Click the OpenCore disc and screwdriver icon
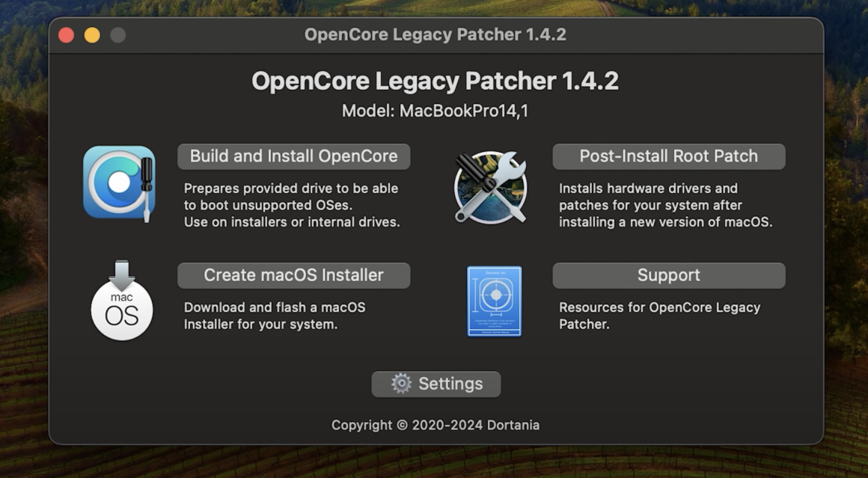 tap(119, 184)
